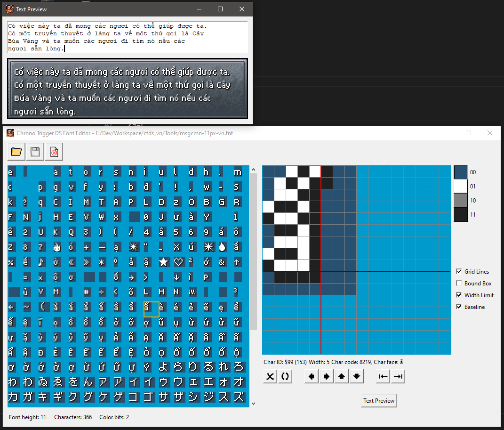Select the up arrow glyph in the grid
The image size is (504, 430).
point(237,262)
